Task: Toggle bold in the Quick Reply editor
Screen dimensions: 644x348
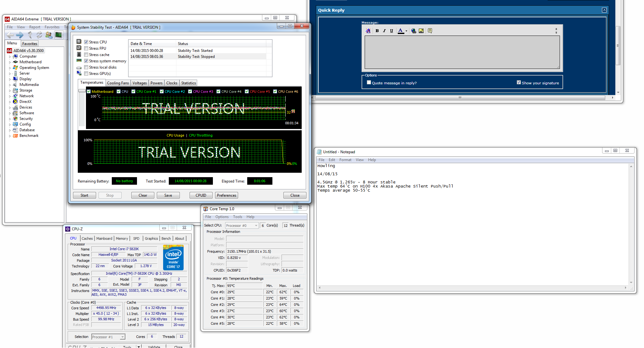Action: (x=377, y=31)
